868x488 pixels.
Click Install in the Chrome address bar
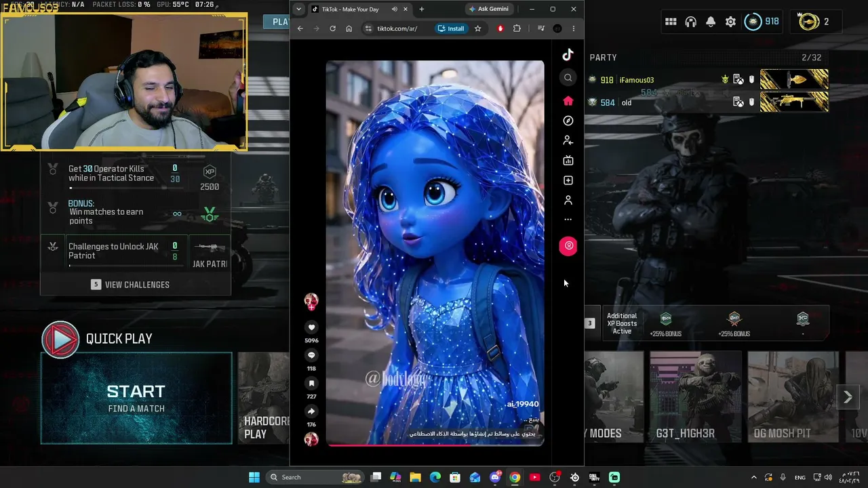click(x=451, y=28)
